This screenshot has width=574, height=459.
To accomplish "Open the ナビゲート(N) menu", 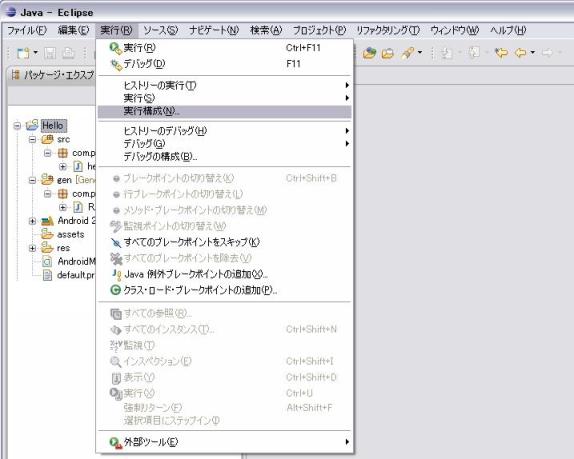I will (x=214, y=30).
